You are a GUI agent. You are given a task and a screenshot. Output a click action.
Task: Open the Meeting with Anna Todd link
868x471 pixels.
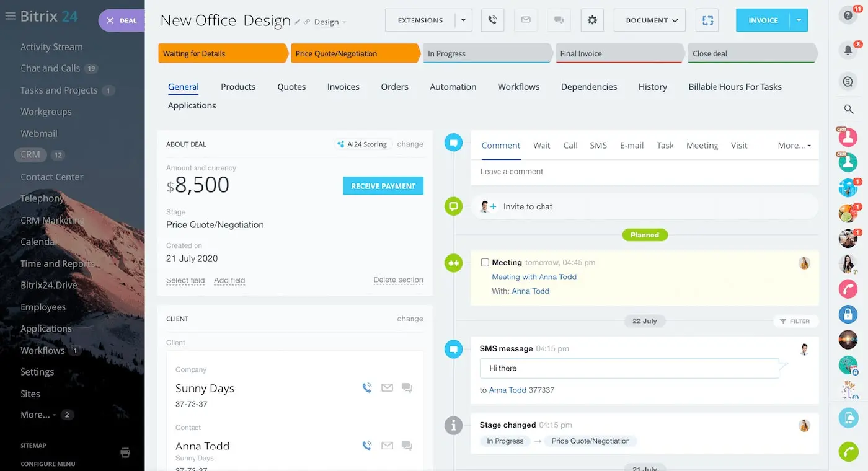[534, 277]
